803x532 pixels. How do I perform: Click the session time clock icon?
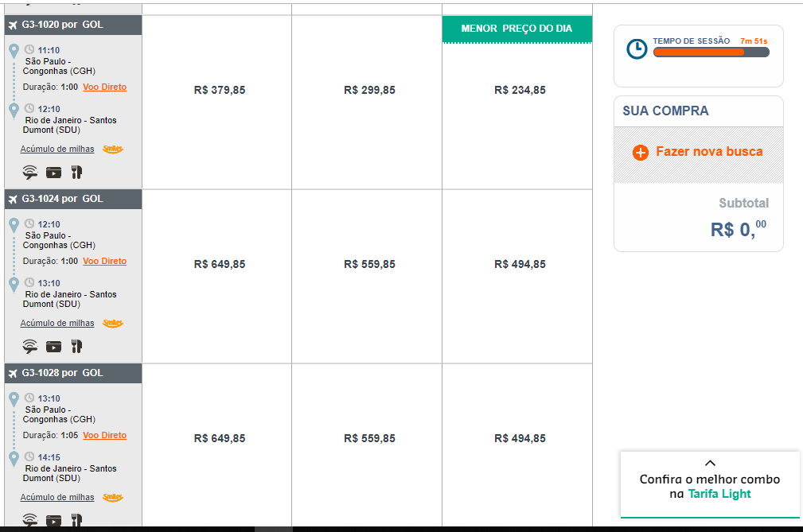(x=637, y=49)
